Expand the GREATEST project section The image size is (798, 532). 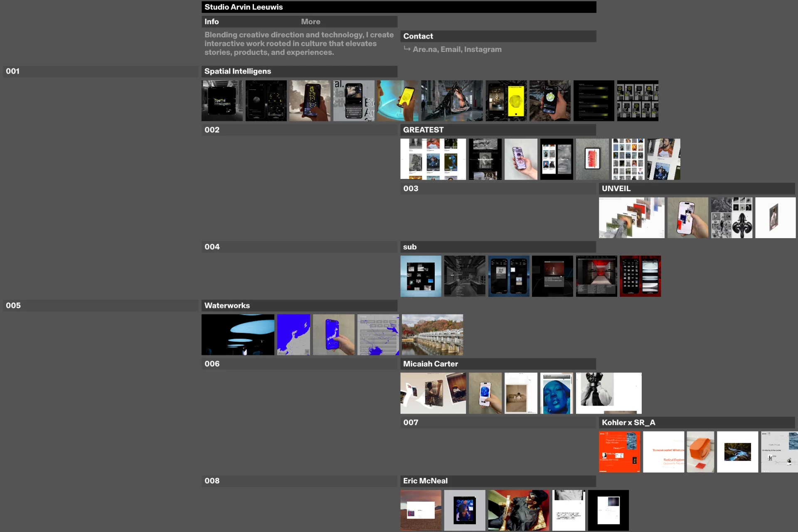click(423, 130)
